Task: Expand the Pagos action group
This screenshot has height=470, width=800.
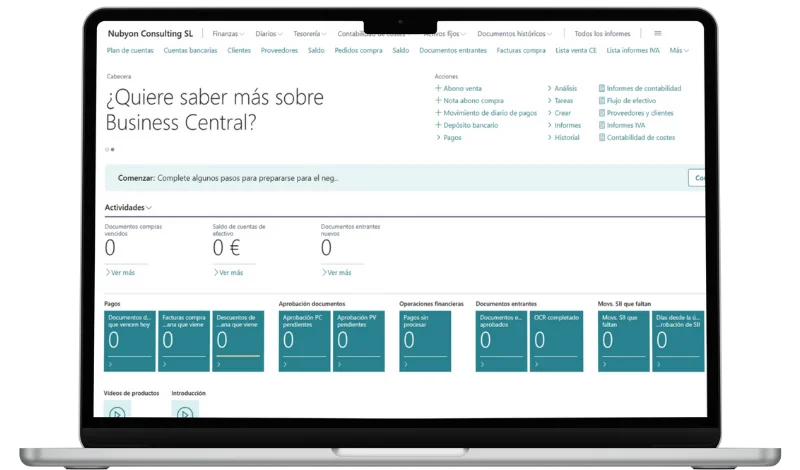Action: (x=449, y=137)
